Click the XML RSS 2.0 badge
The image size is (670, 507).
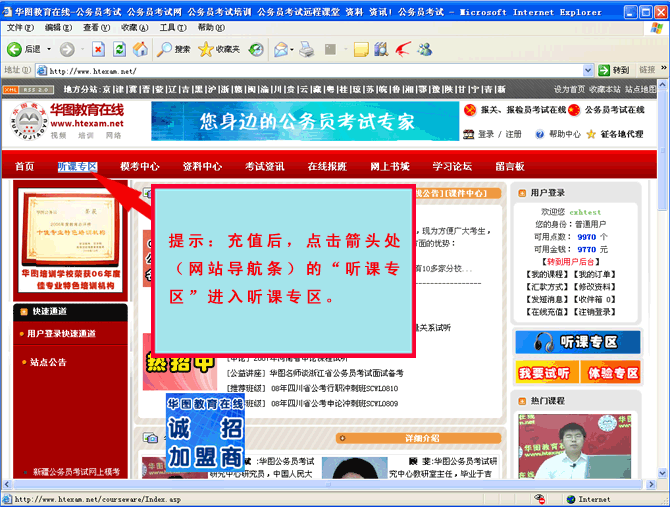[x=29, y=90]
